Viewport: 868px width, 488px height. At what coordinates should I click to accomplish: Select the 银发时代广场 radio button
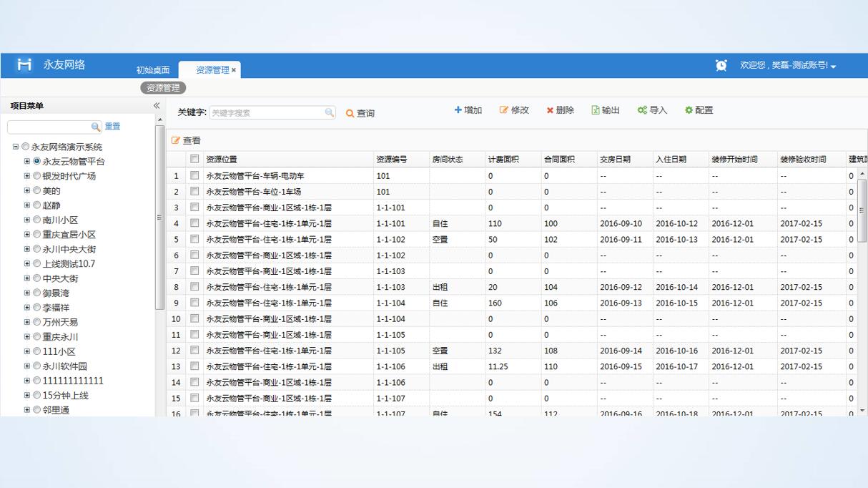37,176
